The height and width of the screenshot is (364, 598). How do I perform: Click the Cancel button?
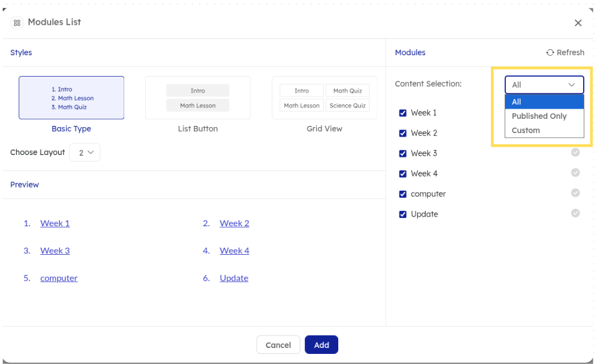click(x=278, y=345)
